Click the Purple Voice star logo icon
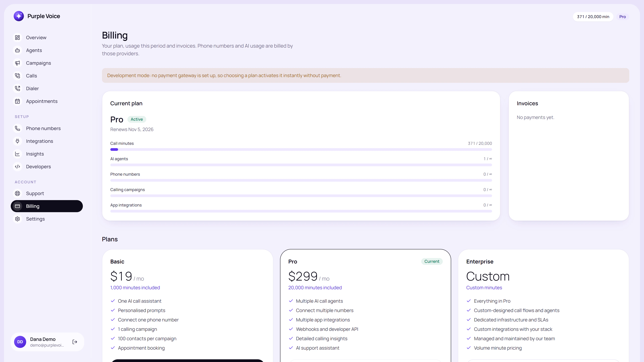The height and width of the screenshot is (362, 644). coord(19,16)
